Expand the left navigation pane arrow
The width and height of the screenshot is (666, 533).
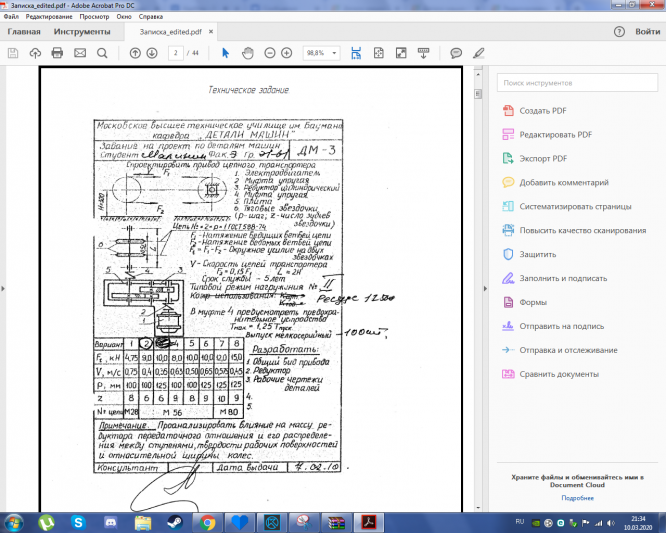click(x=5, y=290)
